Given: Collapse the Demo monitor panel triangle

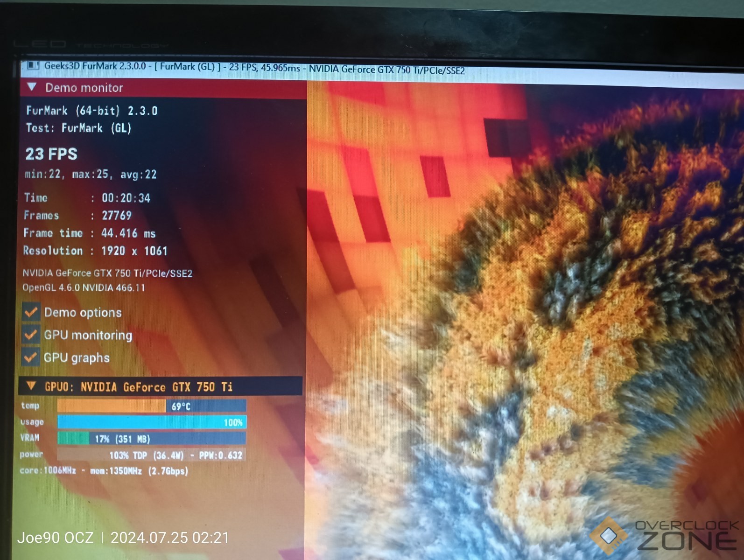Looking at the screenshot, I should pos(32,87).
